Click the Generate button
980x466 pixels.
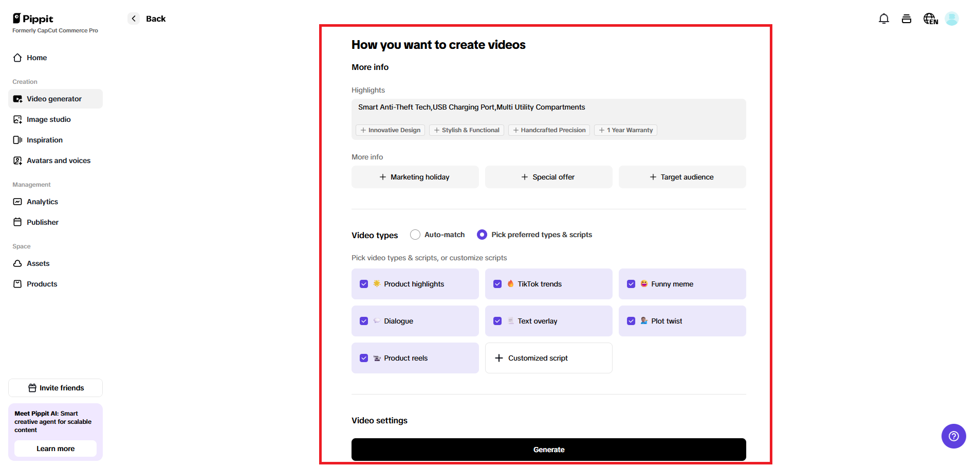tap(548, 449)
